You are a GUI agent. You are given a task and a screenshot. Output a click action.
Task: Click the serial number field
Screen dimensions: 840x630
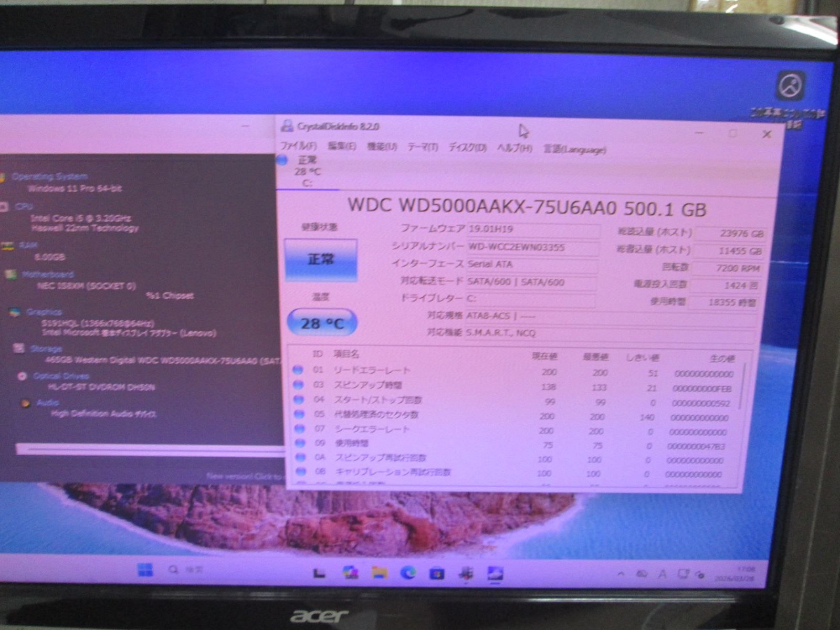tap(531, 247)
